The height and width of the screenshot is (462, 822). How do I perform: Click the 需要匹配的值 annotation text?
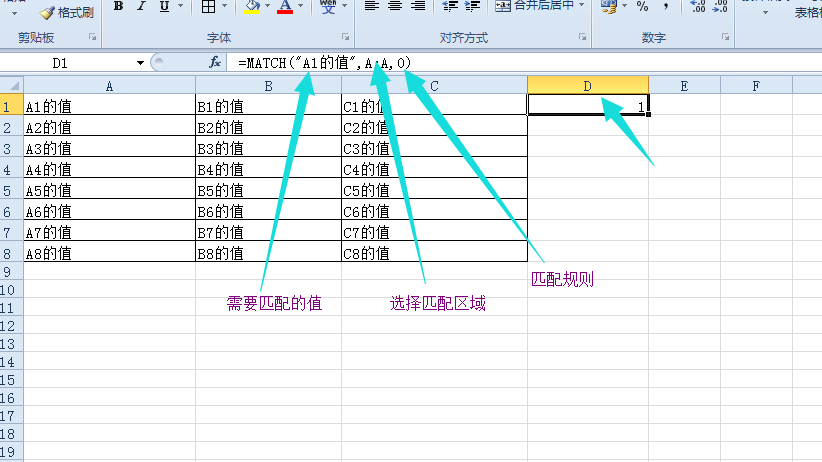pyautogui.click(x=274, y=303)
